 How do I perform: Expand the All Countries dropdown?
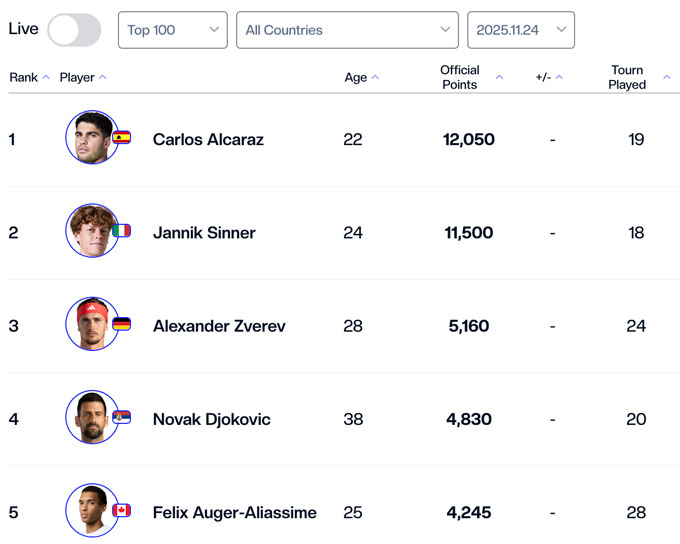coord(347,30)
